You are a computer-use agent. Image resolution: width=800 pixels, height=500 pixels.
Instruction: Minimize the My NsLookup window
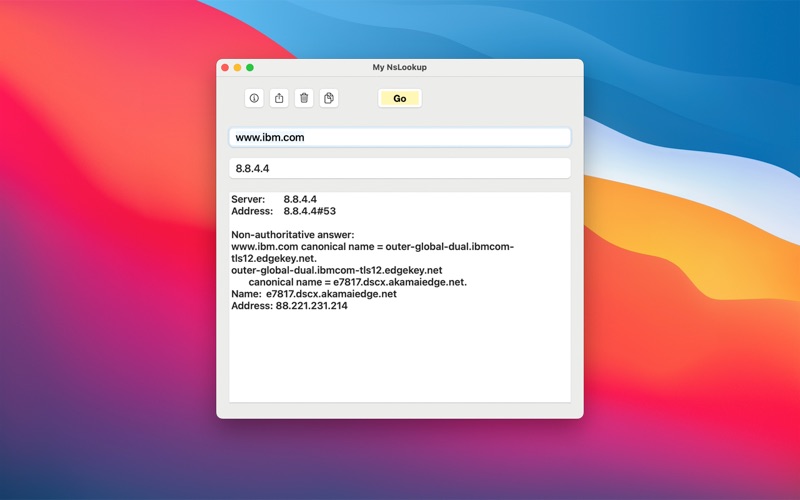237,67
